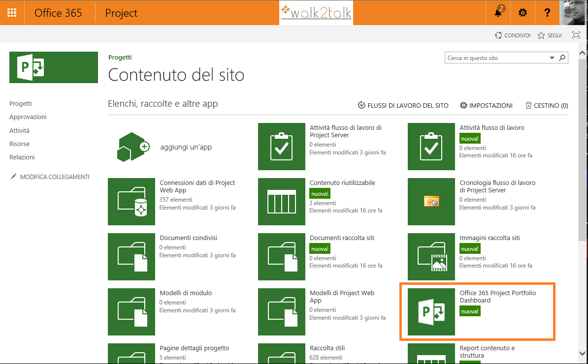The height and width of the screenshot is (364, 588).
Task: Click the aggiungi un'app text link
Action: point(186,147)
